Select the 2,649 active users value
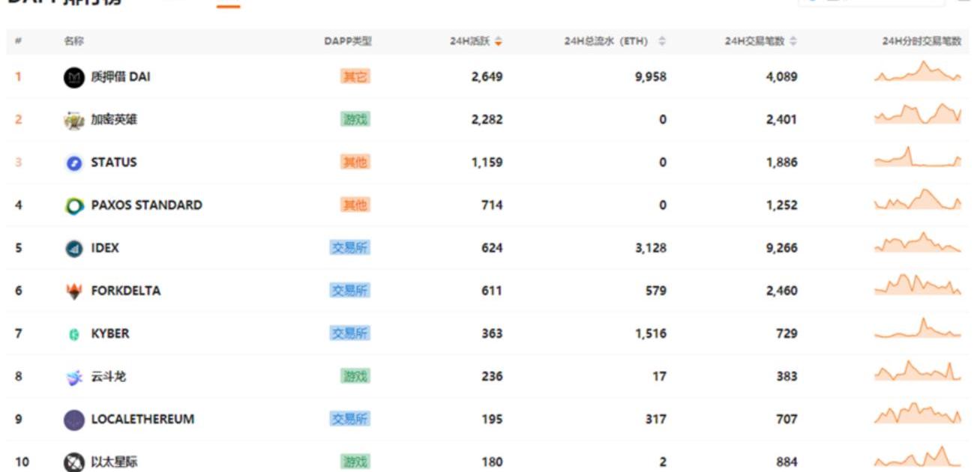This screenshot has height=472, width=980. [x=487, y=76]
